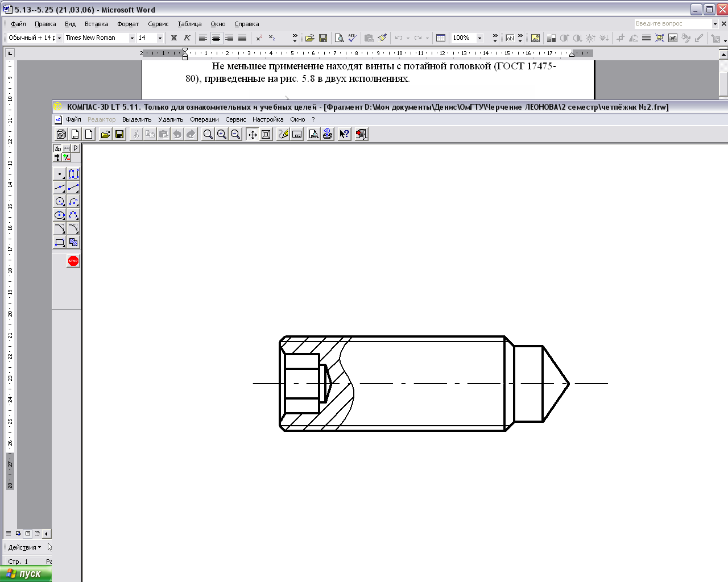Click the KOMPAS exit door icon

click(x=361, y=134)
